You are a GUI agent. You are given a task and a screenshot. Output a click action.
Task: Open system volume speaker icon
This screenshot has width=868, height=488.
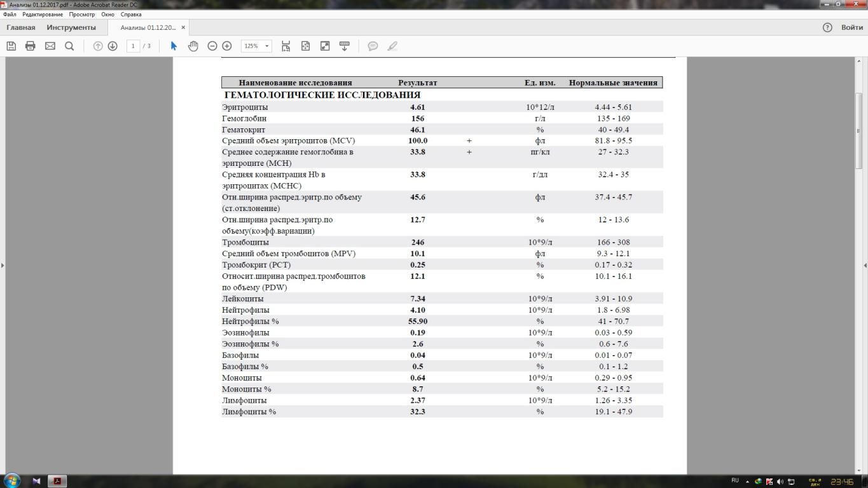pyautogui.click(x=780, y=482)
